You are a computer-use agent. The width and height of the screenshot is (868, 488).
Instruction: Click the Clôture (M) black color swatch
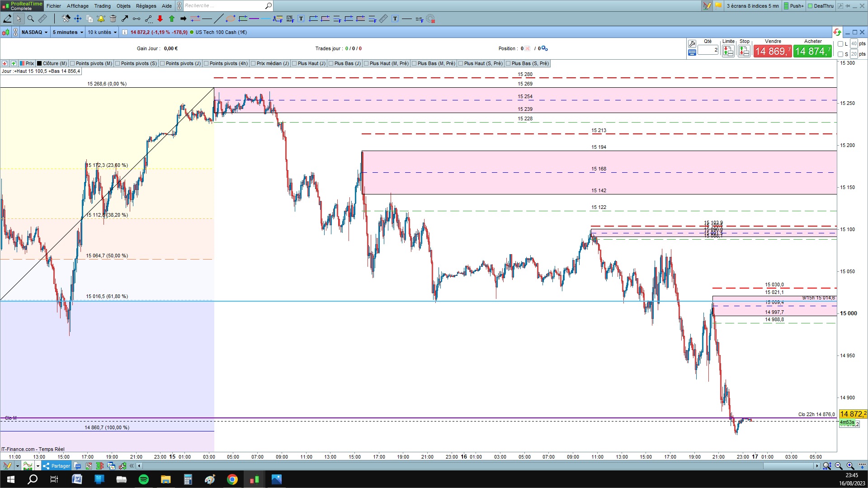pyautogui.click(x=39, y=63)
